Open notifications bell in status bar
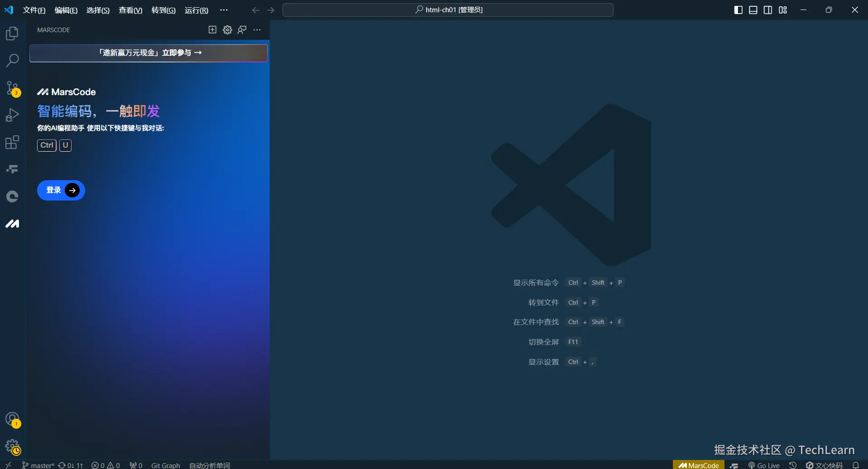The image size is (868, 469). [856, 465]
